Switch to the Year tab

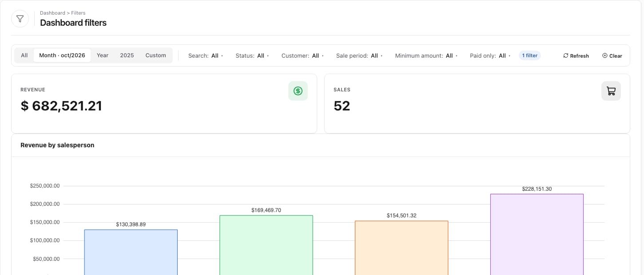[x=103, y=55]
